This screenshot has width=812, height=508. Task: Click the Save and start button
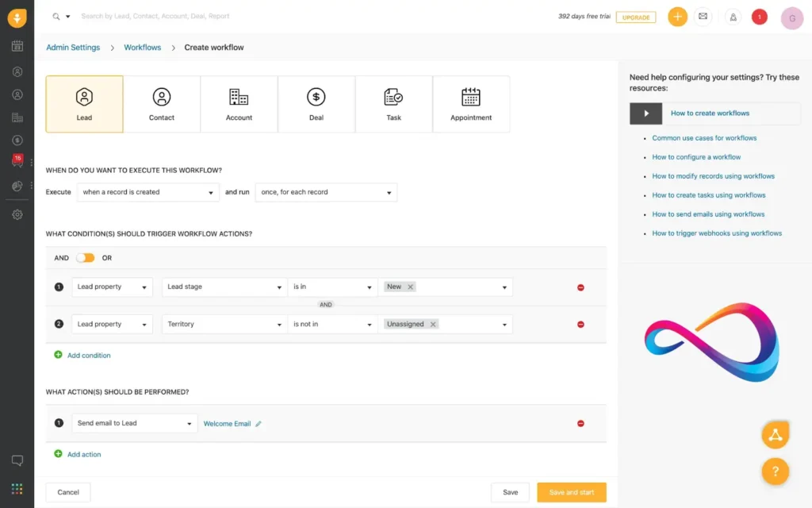point(571,492)
